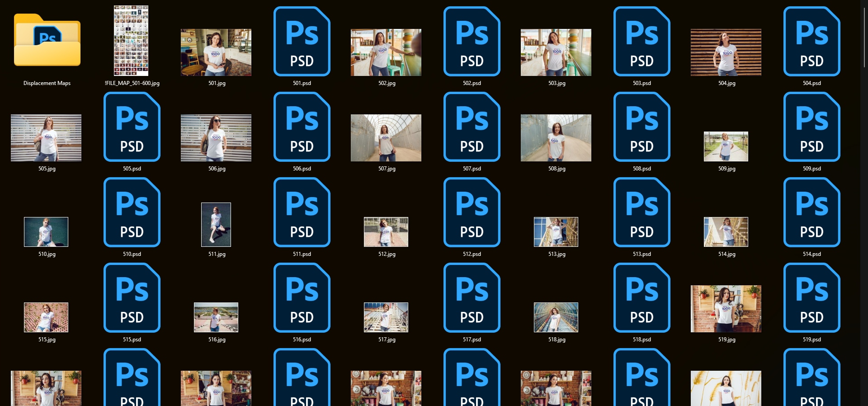The height and width of the screenshot is (406, 868).
Task: Choose the 507.psd file icon
Action: [x=472, y=127]
